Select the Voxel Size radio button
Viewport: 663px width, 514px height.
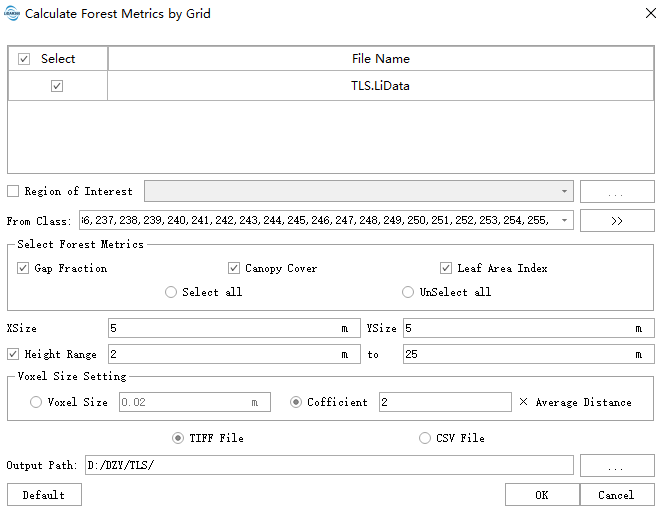tap(37, 402)
